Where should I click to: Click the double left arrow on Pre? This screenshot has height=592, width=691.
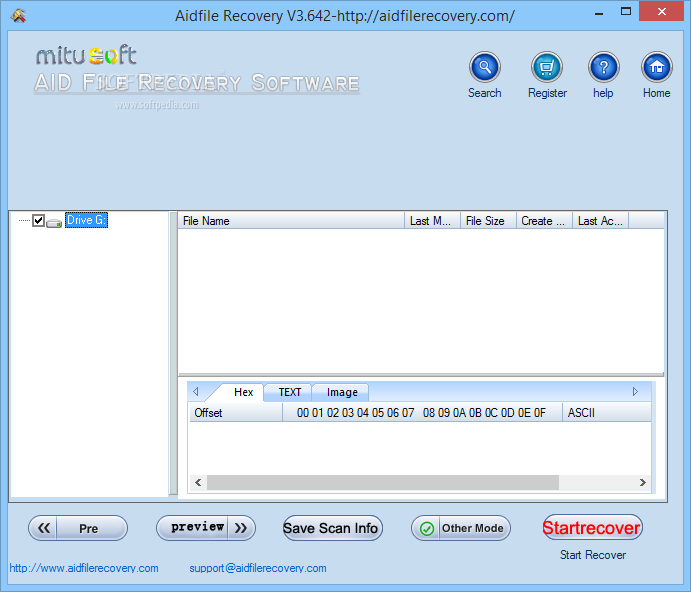44,528
